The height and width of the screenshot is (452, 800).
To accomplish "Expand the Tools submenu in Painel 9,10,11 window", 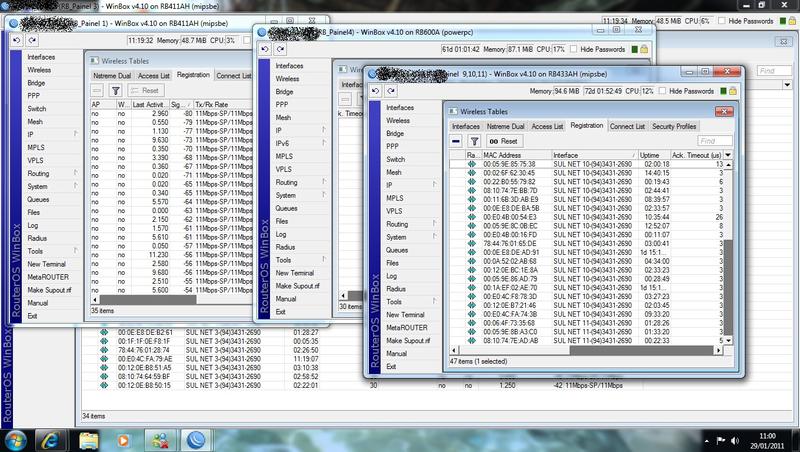I will pyautogui.click(x=435, y=301).
